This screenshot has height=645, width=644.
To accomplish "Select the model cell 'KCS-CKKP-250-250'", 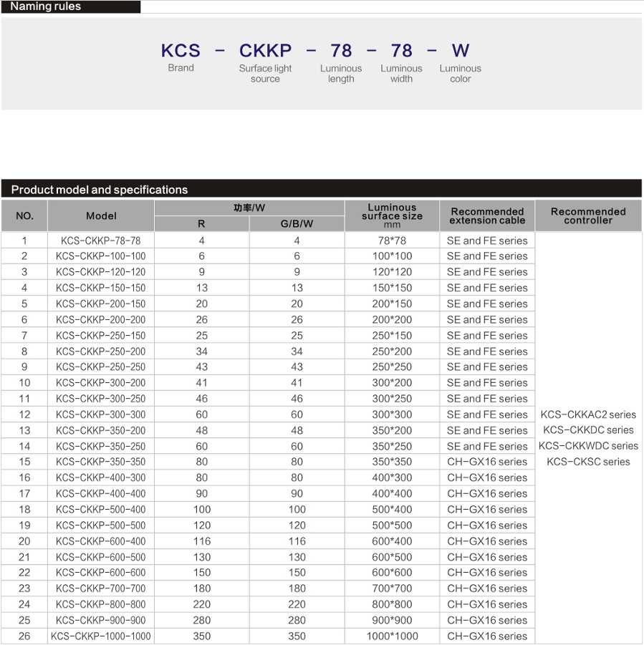I will (101, 367).
